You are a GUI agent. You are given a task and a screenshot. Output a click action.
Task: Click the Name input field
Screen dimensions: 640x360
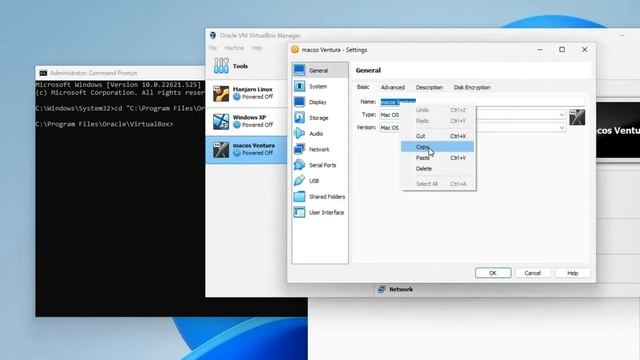pos(482,102)
